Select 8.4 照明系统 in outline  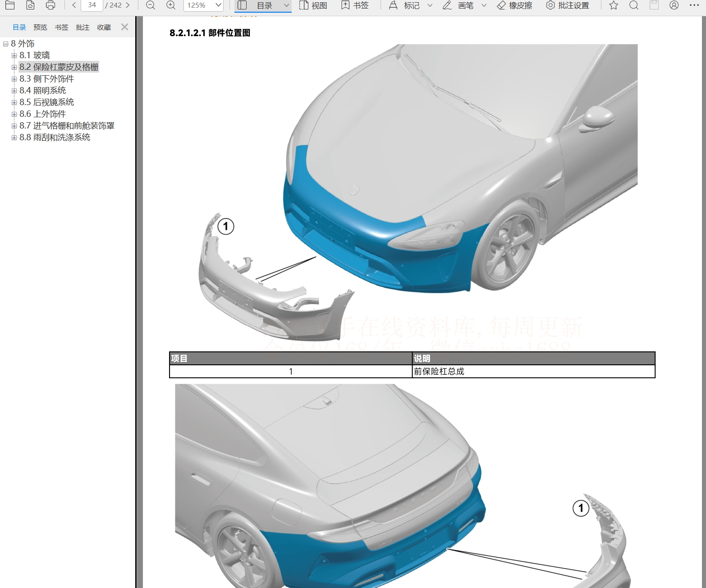tap(42, 91)
